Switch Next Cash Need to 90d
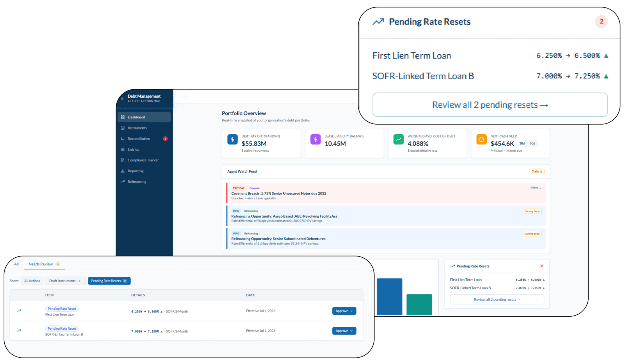Image resolution: width=628 pixels, height=364 pixels. tap(532, 143)
